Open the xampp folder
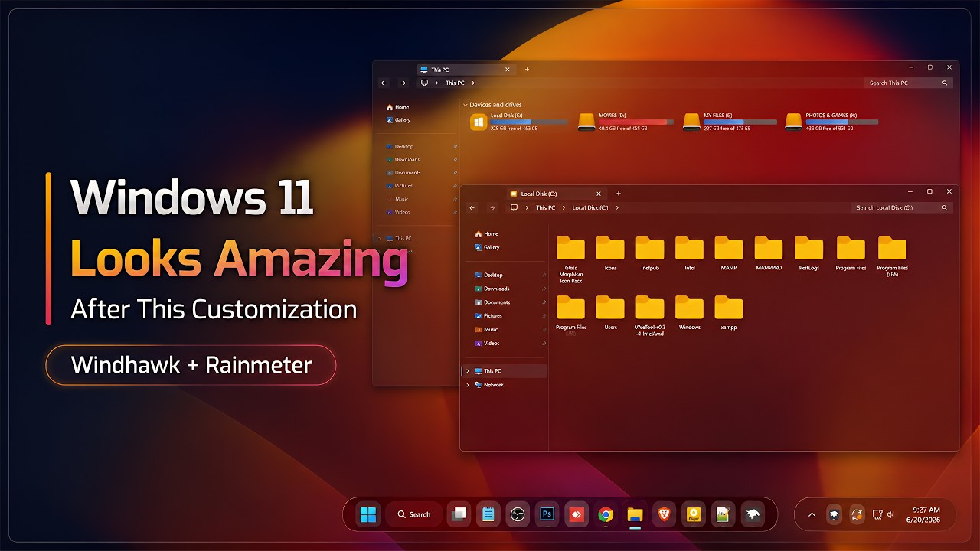Screen dimensions: 980x551 (729, 313)
